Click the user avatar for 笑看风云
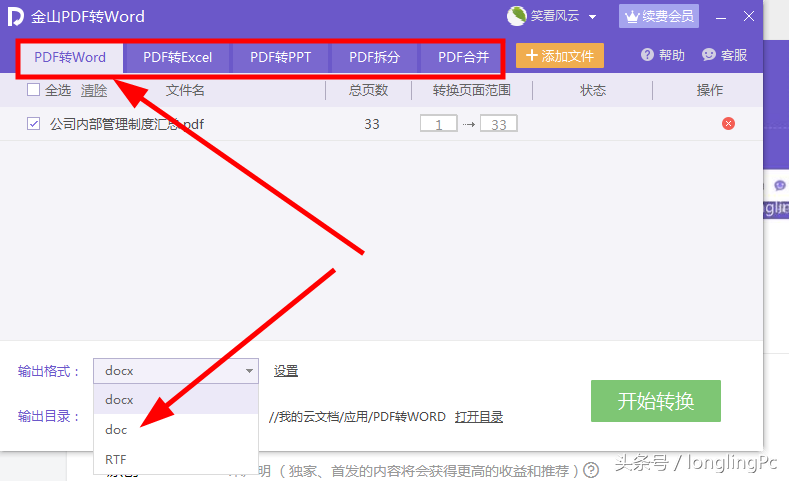The image size is (789, 481). pyautogui.click(x=516, y=16)
